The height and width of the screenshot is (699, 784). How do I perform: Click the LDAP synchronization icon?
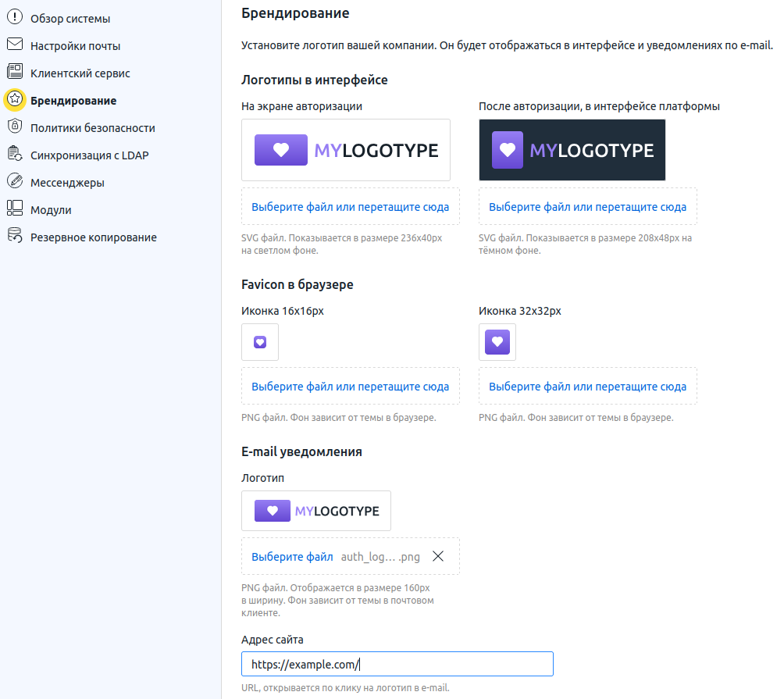(x=15, y=154)
